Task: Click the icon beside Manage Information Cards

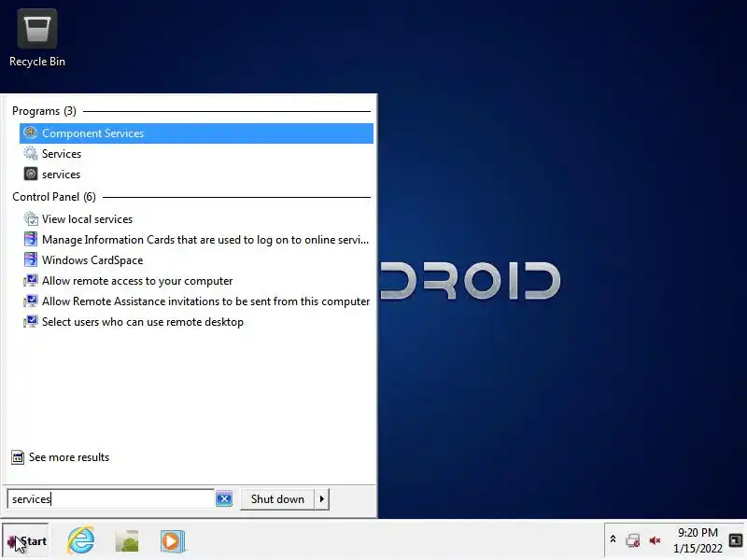Action: (31, 239)
